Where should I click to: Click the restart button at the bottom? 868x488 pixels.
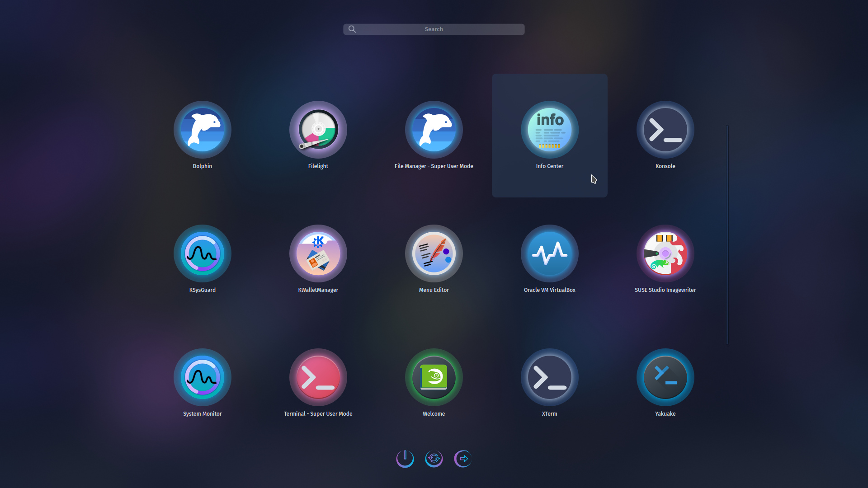[x=434, y=459]
